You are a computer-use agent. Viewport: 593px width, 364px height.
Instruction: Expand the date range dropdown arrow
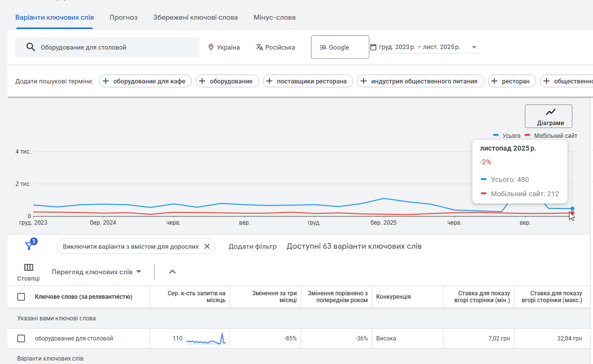[474, 48]
